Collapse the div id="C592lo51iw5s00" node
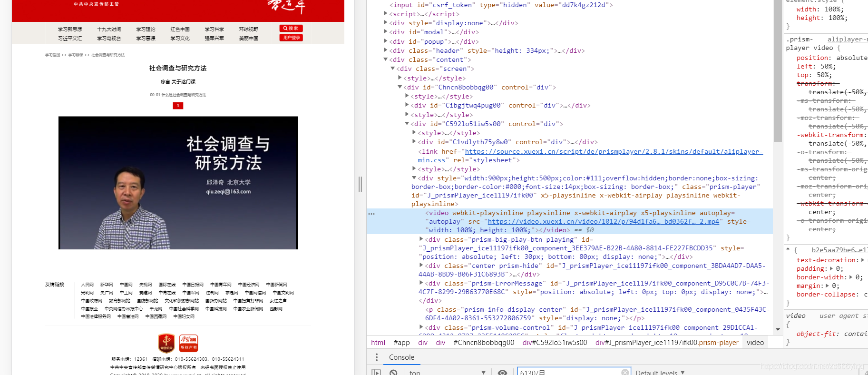Image resolution: width=868 pixels, height=375 pixels. coord(407,124)
